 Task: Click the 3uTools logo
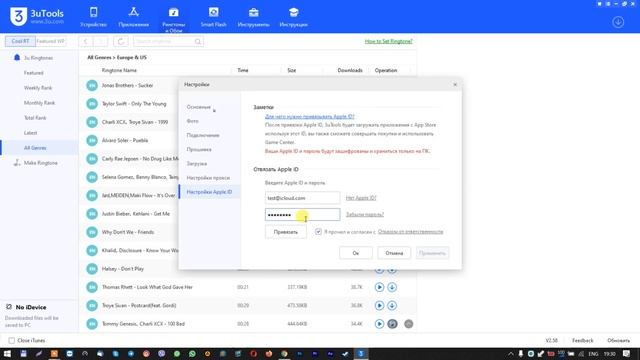coord(37,16)
